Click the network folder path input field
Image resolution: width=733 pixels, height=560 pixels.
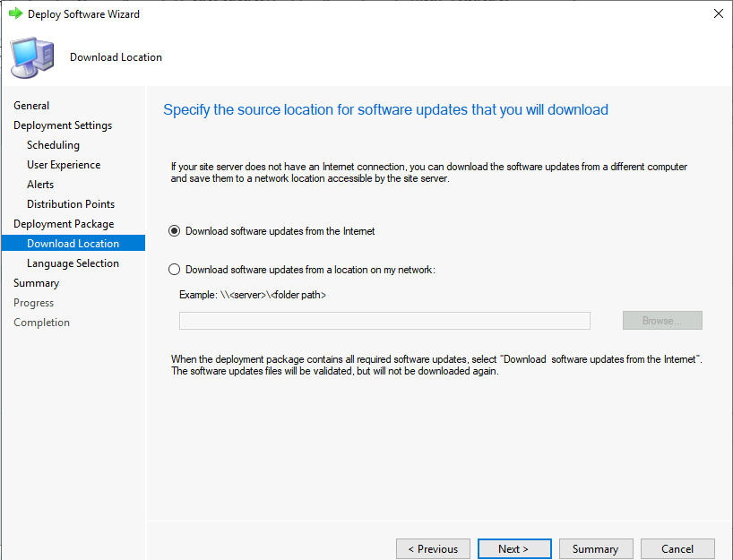click(384, 321)
